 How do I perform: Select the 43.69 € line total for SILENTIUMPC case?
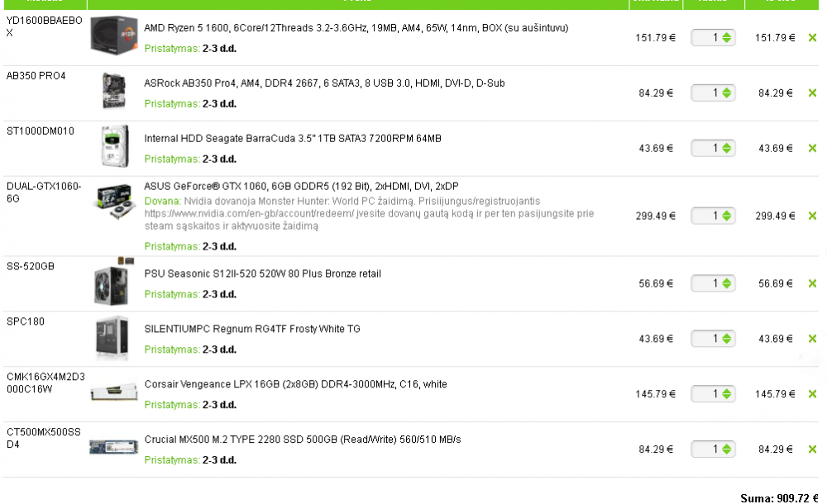776,339
